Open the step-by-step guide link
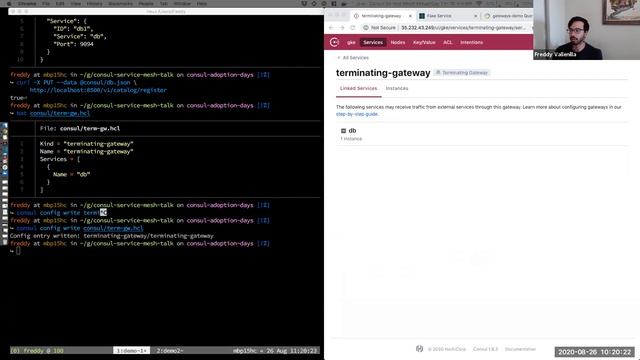 pyautogui.click(x=357, y=114)
